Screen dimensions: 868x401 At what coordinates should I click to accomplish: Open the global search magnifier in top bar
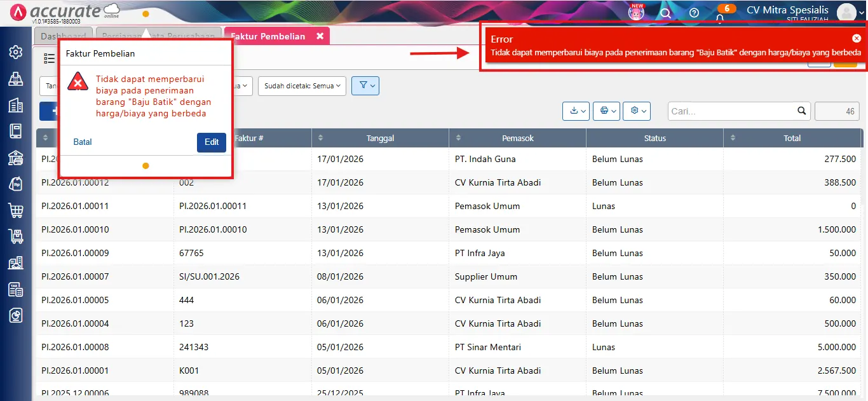point(665,12)
